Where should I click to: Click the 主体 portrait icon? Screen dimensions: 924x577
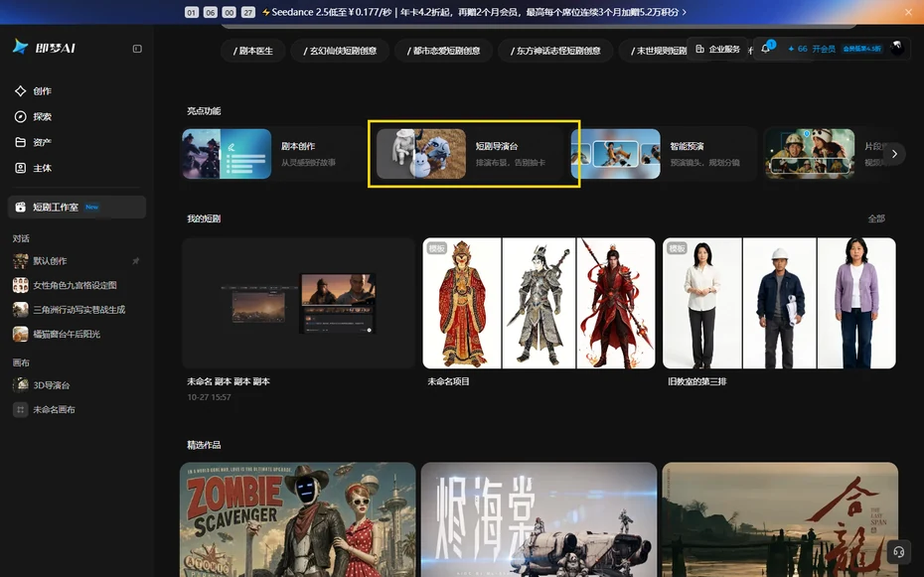pos(21,169)
